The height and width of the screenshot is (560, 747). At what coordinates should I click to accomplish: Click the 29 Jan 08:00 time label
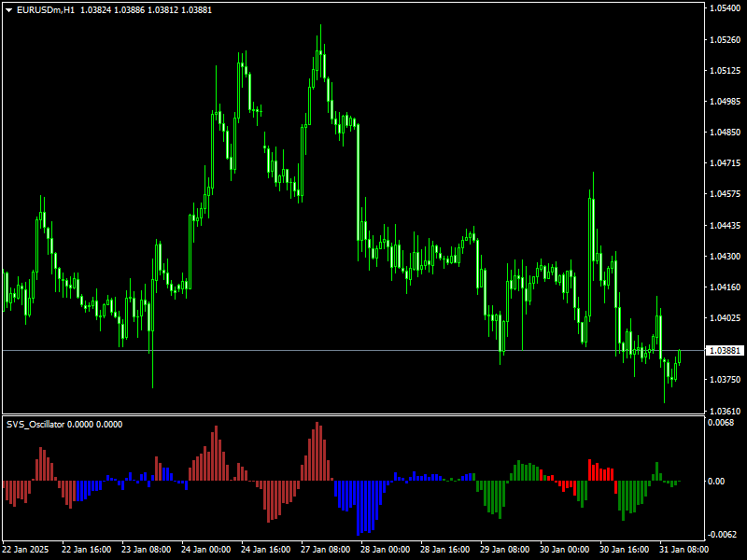505,550
